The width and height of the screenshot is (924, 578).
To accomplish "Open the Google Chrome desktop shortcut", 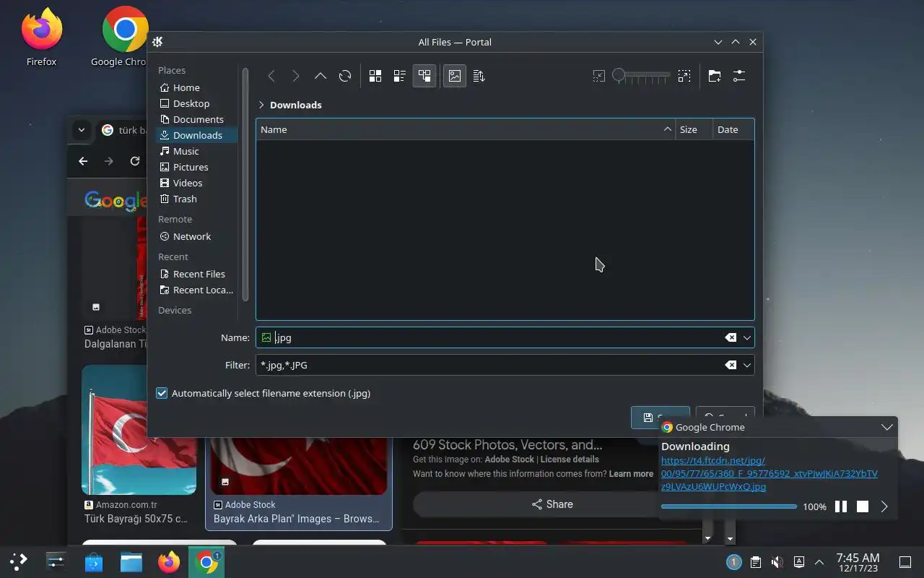I will pyautogui.click(x=124, y=36).
